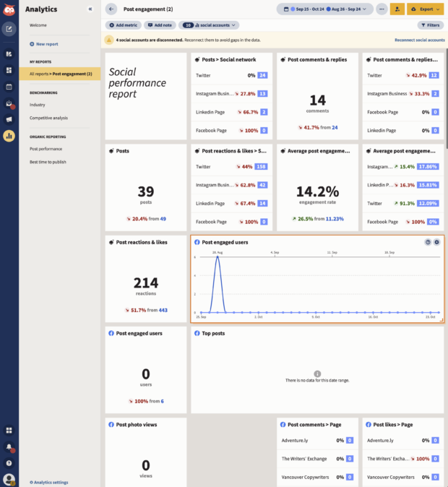Select Industry under Benchmarking

[38, 105]
